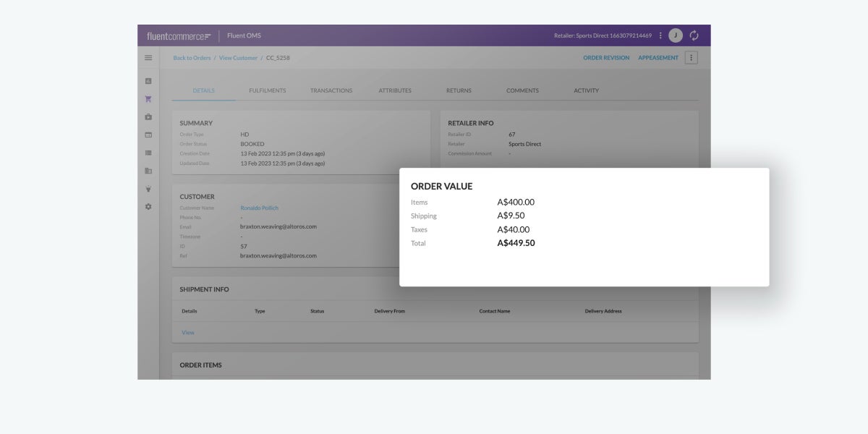Open the Attributes tab
Screen dimensions: 868x434
pos(395,90)
